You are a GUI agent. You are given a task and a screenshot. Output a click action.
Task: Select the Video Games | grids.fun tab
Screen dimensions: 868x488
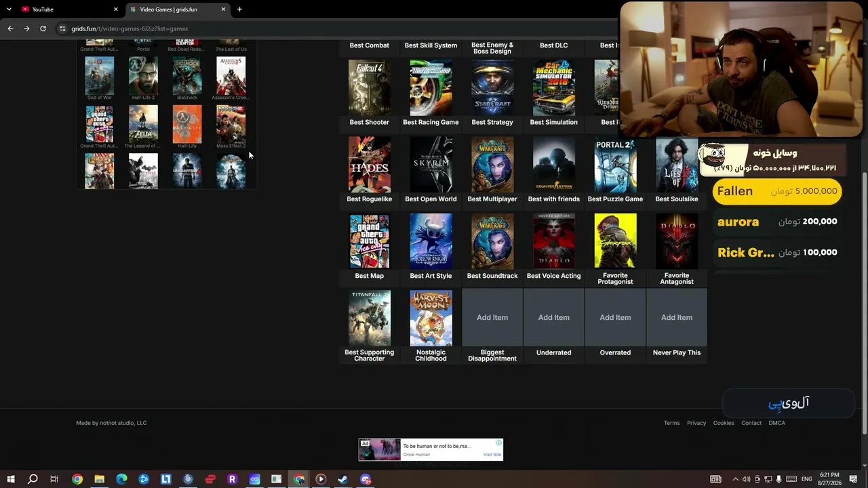(x=178, y=9)
